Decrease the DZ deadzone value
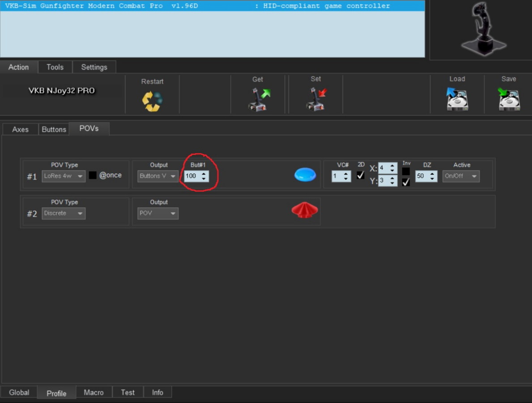Screen dimensions: 532x403 point(432,179)
